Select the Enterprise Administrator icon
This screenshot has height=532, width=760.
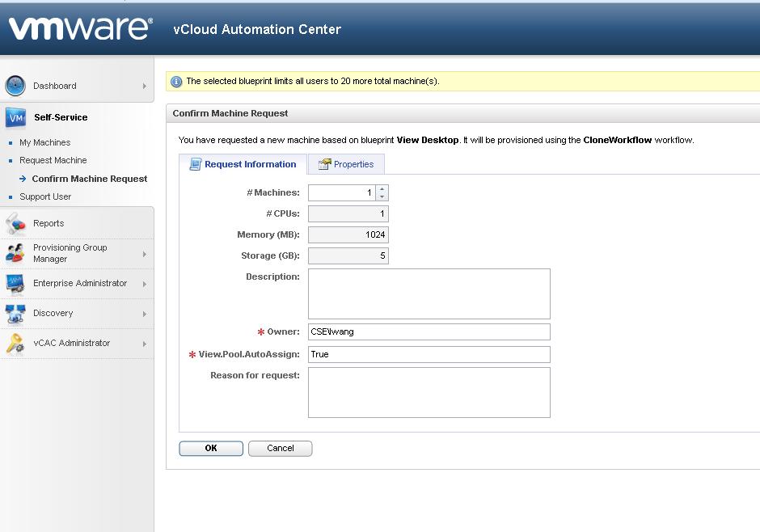pos(15,284)
